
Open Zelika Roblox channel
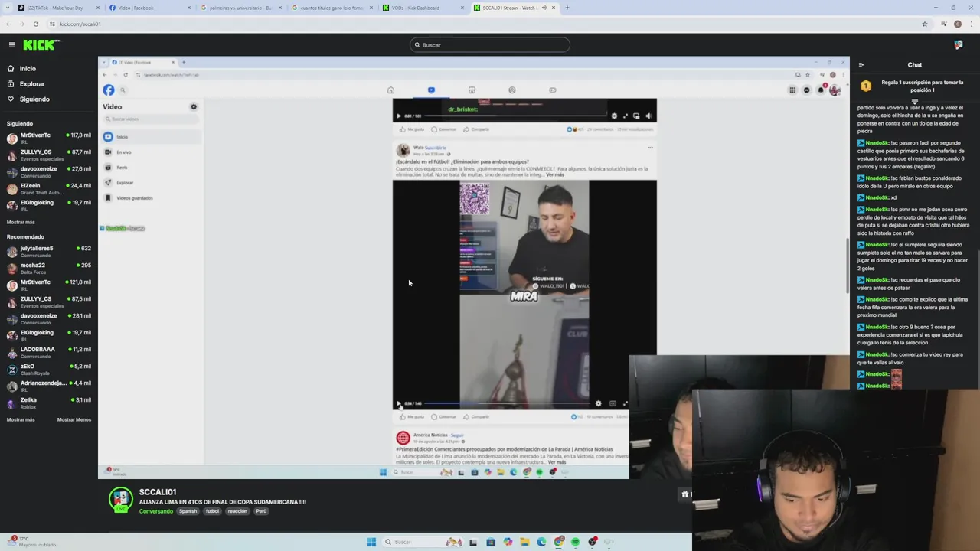click(49, 403)
